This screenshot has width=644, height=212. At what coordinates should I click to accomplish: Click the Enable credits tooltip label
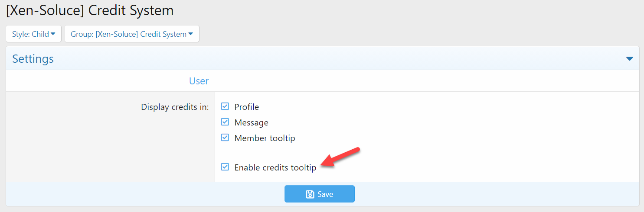point(275,167)
